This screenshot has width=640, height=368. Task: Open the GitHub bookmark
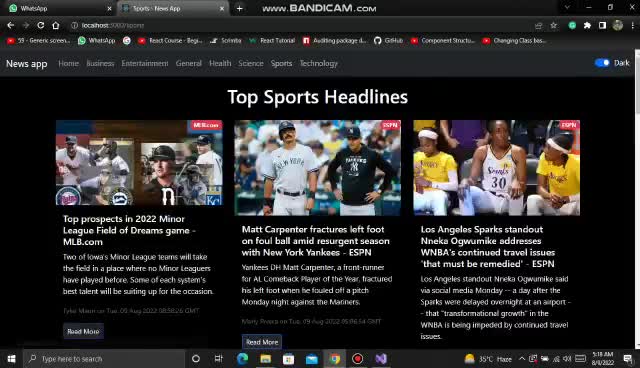388,40
